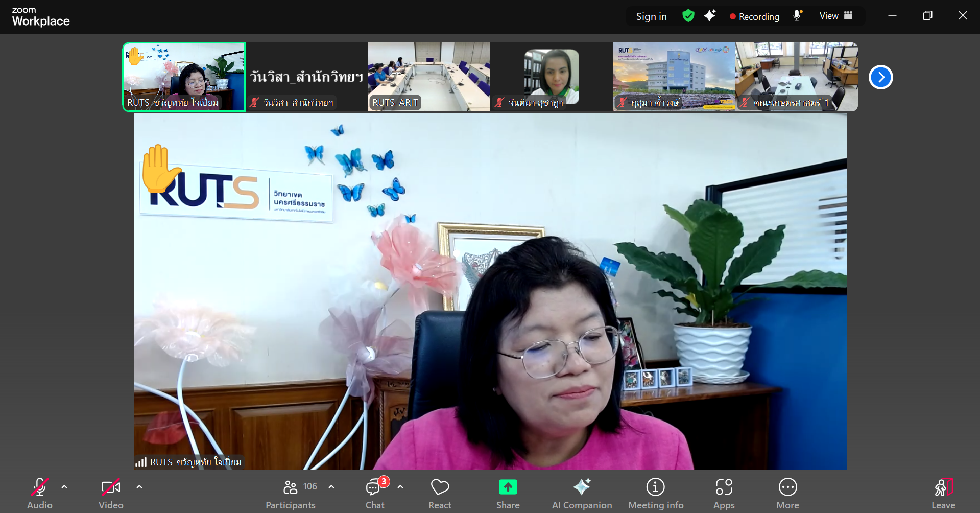Expand the Chat options arrow
Screen dimensions: 980x513
point(400,487)
